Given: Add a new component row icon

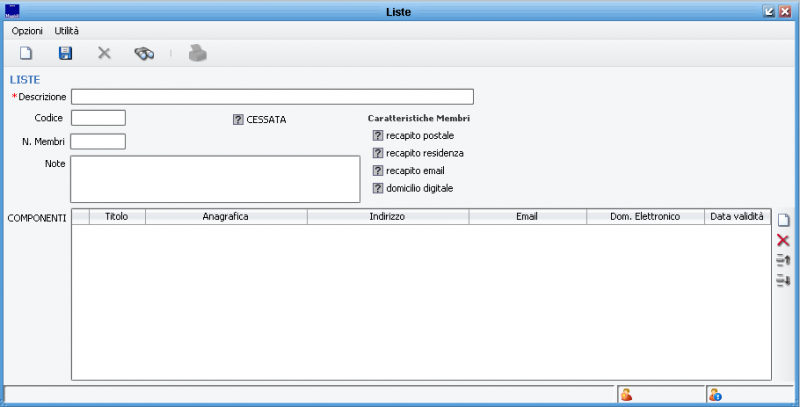Looking at the screenshot, I should (x=783, y=220).
